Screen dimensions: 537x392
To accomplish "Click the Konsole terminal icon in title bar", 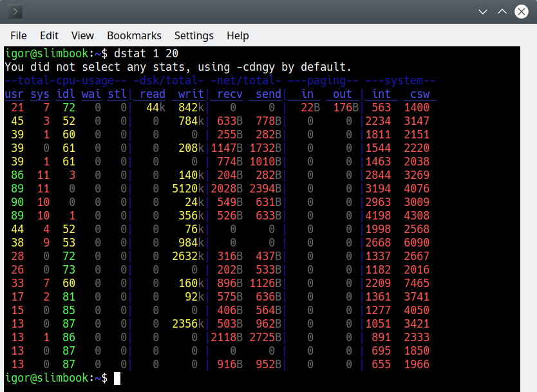I will [15, 12].
